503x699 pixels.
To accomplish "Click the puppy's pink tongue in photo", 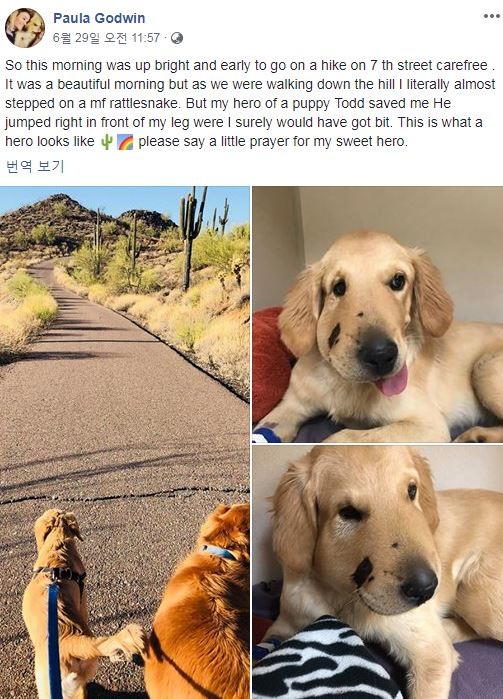I will (393, 382).
